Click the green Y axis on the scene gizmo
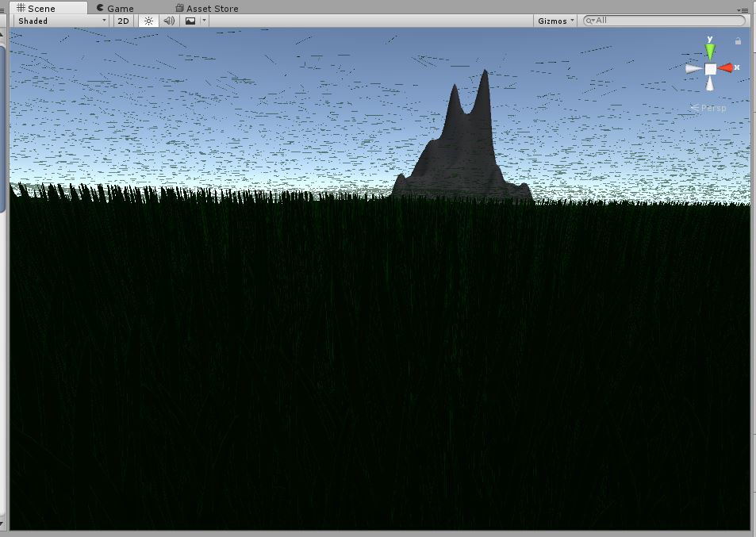756x537 pixels. click(709, 49)
